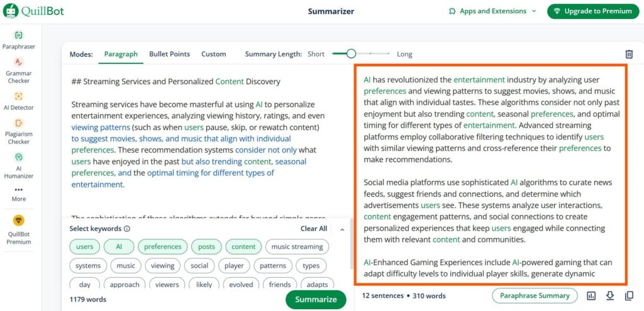Deselect the 'preferences' keyword chip
Screen dimensions: 644x311
coord(163,246)
